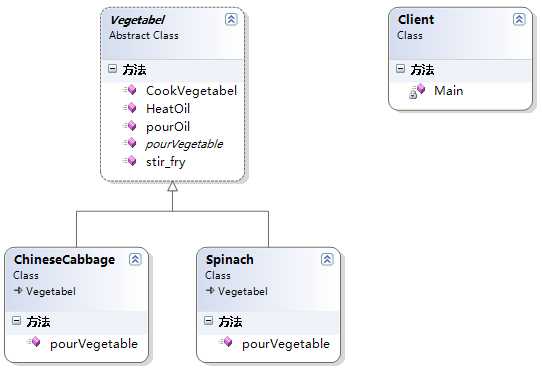Click Spinach's pourVegetable method icon

[226, 343]
